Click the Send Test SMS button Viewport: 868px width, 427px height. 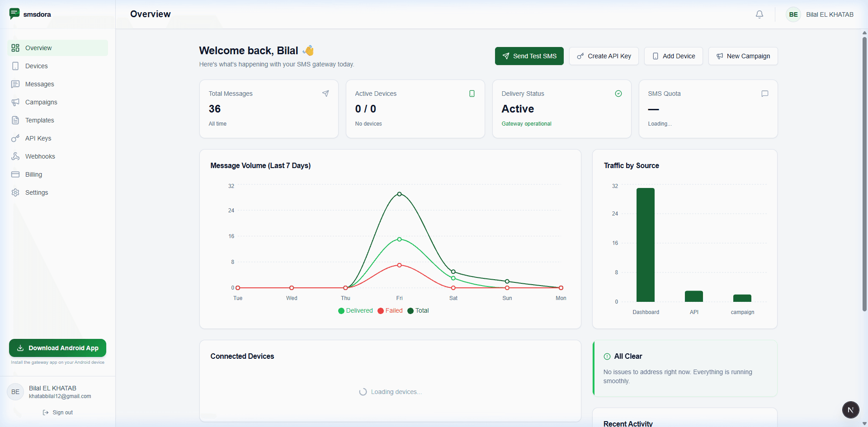coord(529,56)
